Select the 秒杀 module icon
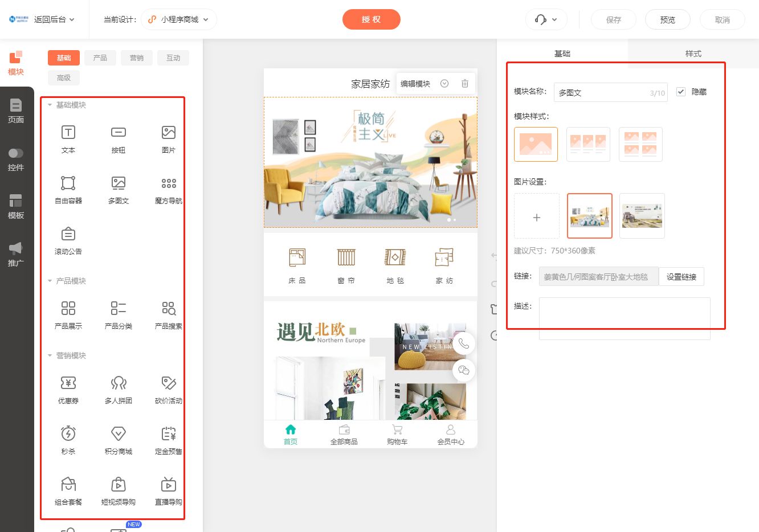The width and height of the screenshot is (759, 532). point(68,440)
